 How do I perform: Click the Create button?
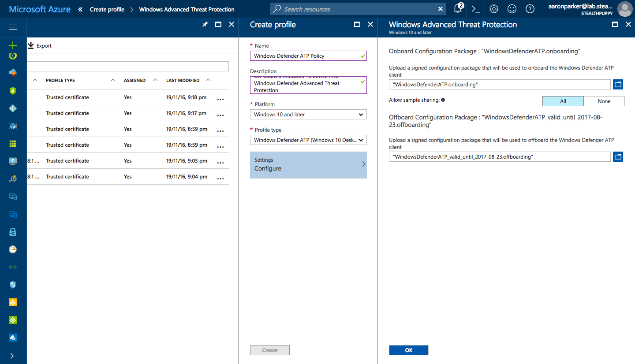point(270,350)
